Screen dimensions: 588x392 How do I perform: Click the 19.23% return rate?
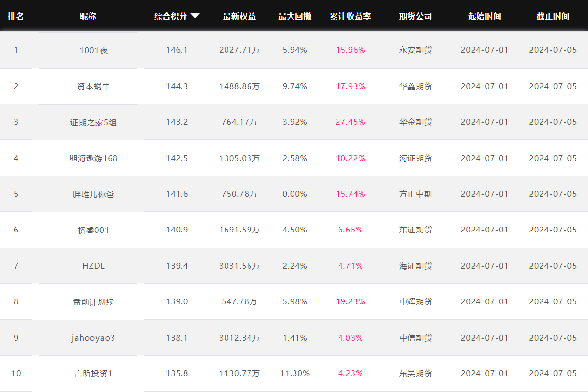coord(350,301)
